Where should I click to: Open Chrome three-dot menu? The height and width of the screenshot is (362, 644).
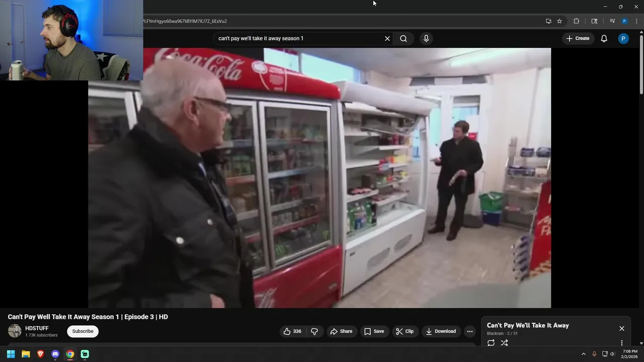[x=636, y=21]
